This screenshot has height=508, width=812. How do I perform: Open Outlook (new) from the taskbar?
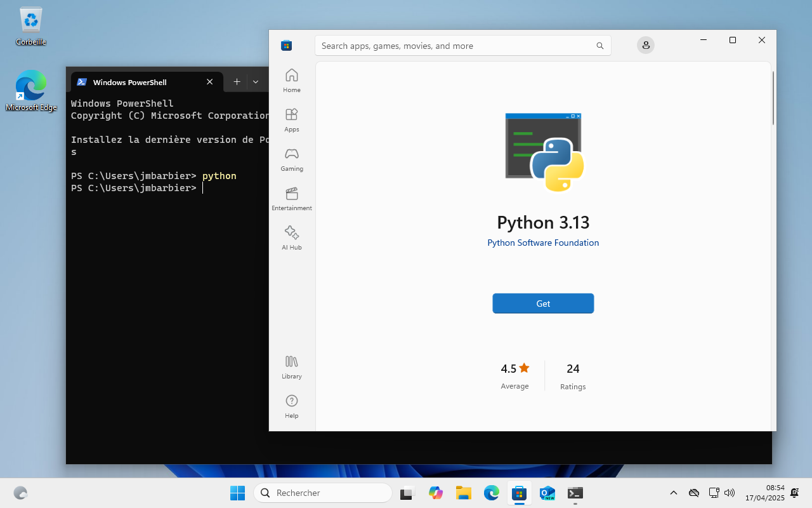(547, 493)
